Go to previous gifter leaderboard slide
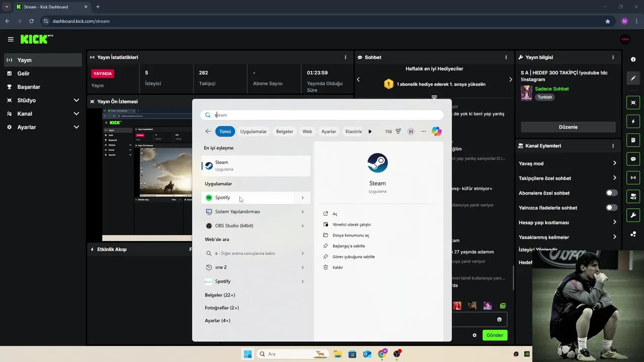Viewport: 644px width, 362px height. pos(358,79)
